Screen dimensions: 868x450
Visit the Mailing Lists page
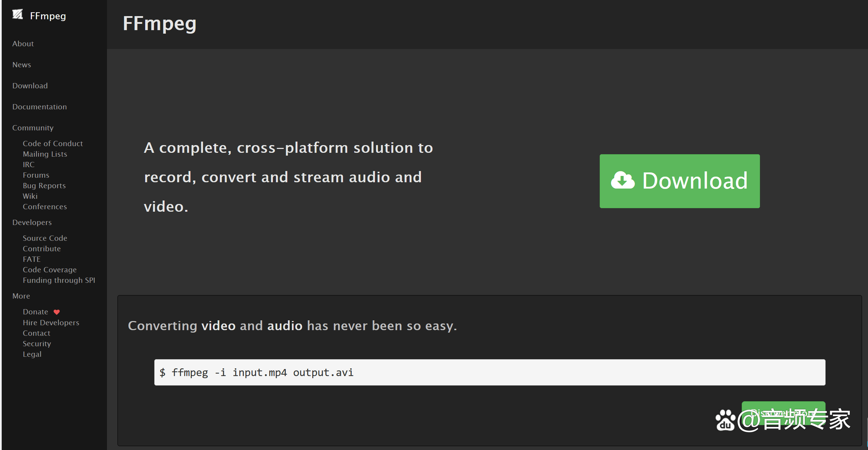coord(45,154)
